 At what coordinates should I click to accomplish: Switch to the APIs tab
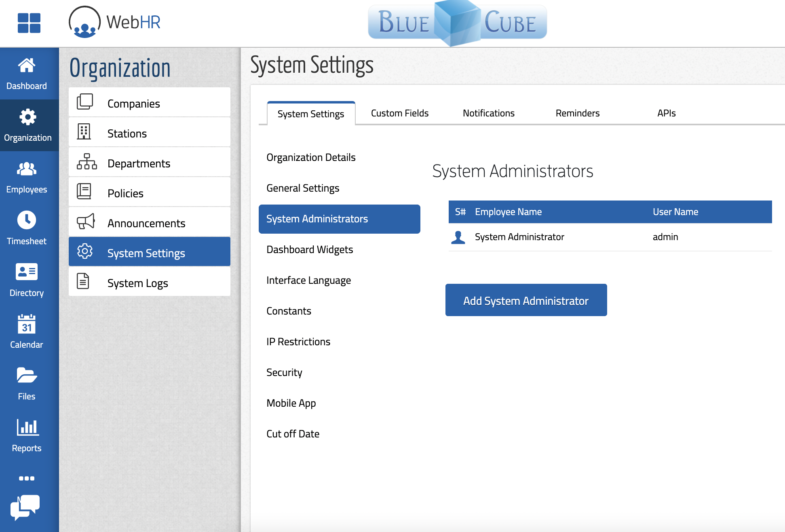click(x=666, y=113)
